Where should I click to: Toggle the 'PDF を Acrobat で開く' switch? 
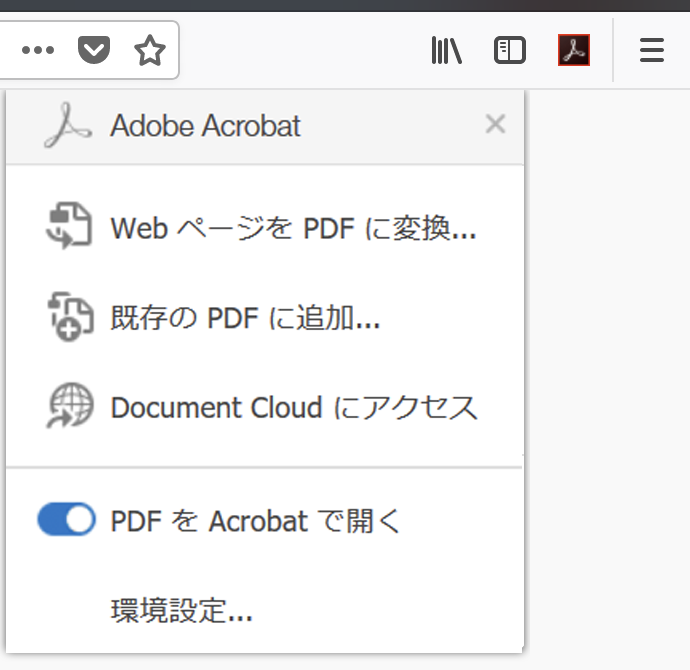66,519
